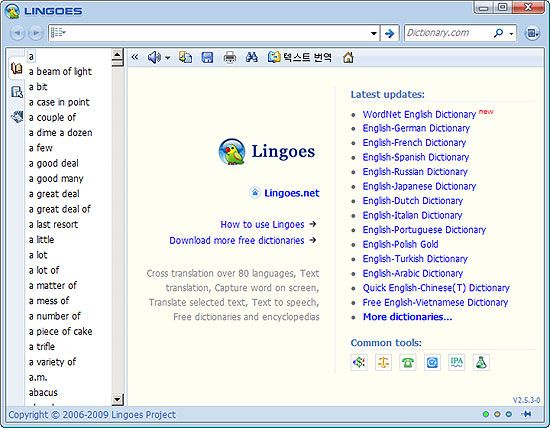Viewport: 550px width, 428px height.
Task: Open the currency converter tool icon
Action: [x=359, y=362]
